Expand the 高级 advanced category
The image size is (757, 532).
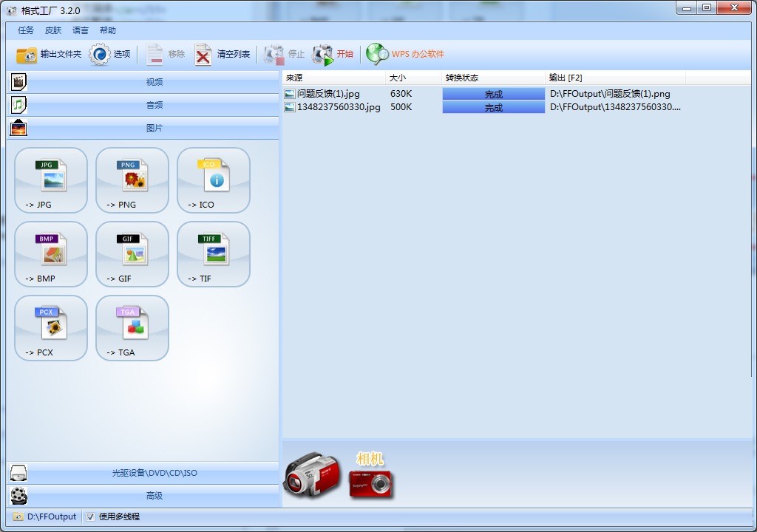pyautogui.click(x=143, y=496)
